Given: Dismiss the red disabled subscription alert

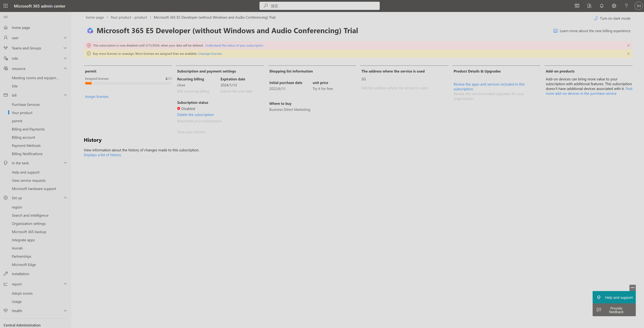Looking at the screenshot, I should [628, 45].
